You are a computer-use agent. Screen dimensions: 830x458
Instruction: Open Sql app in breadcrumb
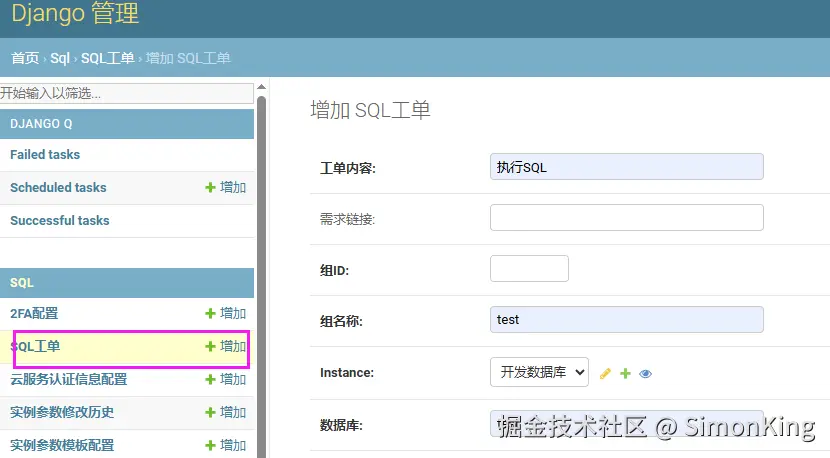pos(60,58)
